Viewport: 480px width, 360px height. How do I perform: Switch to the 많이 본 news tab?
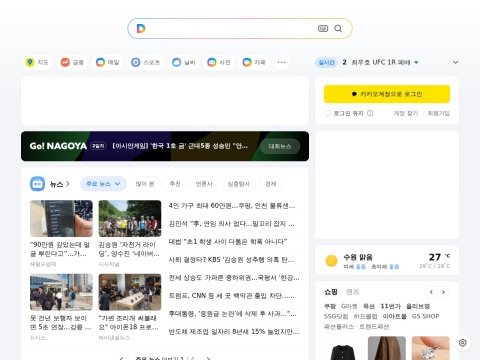(x=145, y=184)
